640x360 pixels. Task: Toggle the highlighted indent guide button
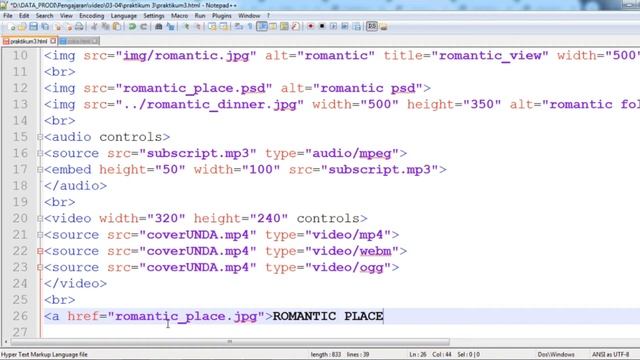(x=261, y=27)
